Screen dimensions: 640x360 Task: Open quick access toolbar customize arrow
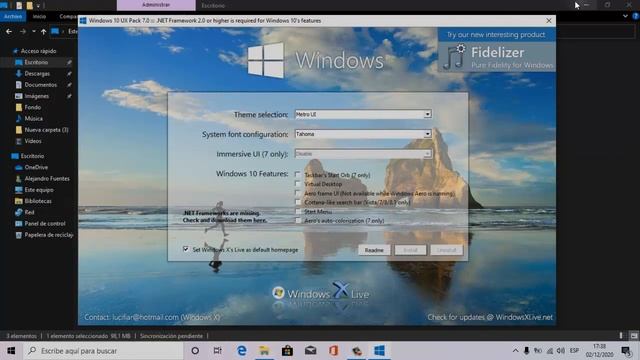click(x=38, y=6)
